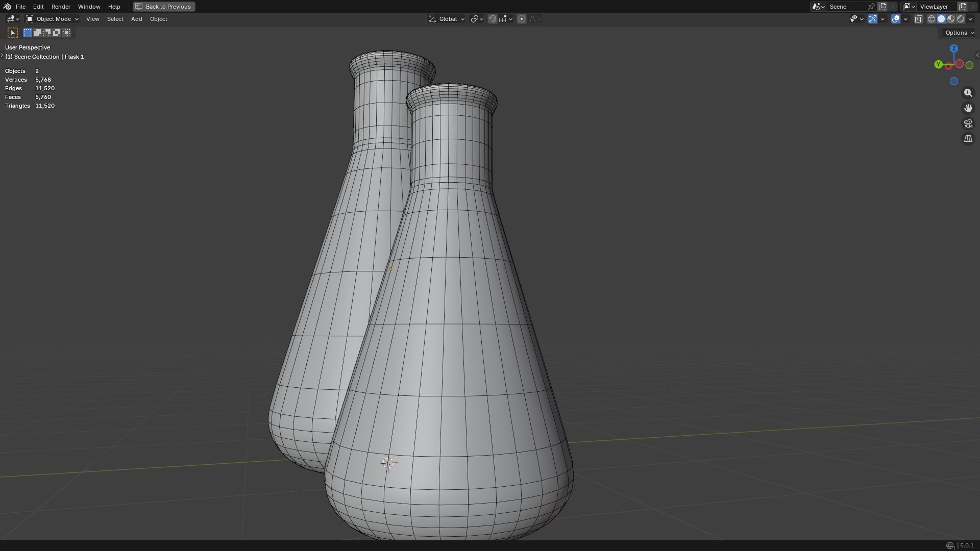Screen dimensions: 980x551
Task: Open the editor type selector
Action: pyautogui.click(x=13, y=19)
